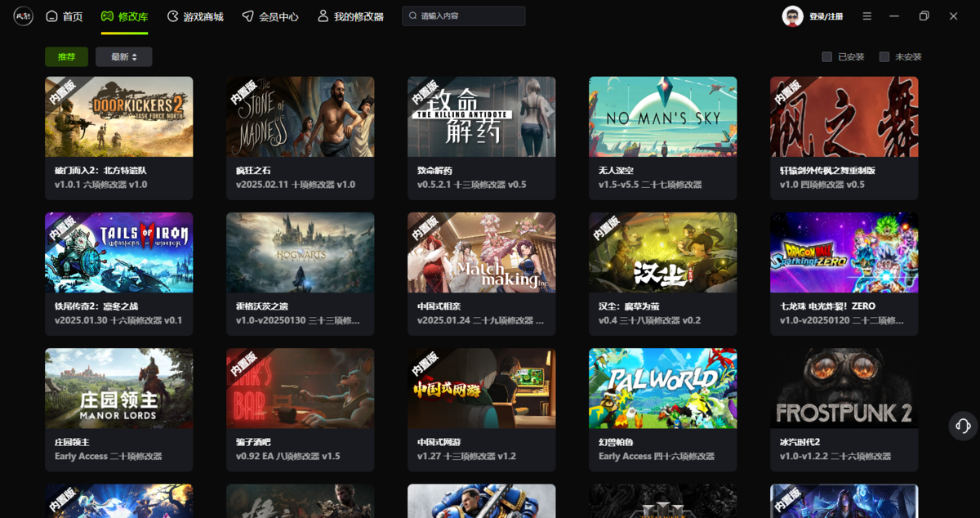Open 致命解药 game cover
The width and height of the screenshot is (980, 518).
(x=482, y=117)
